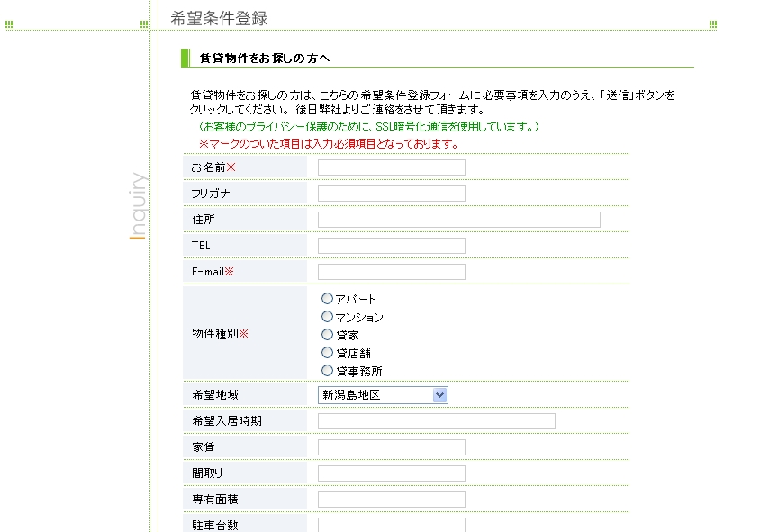Screen dimensions: 760x532
Task: Choose the 貸家 radio option
Action: pos(328,335)
